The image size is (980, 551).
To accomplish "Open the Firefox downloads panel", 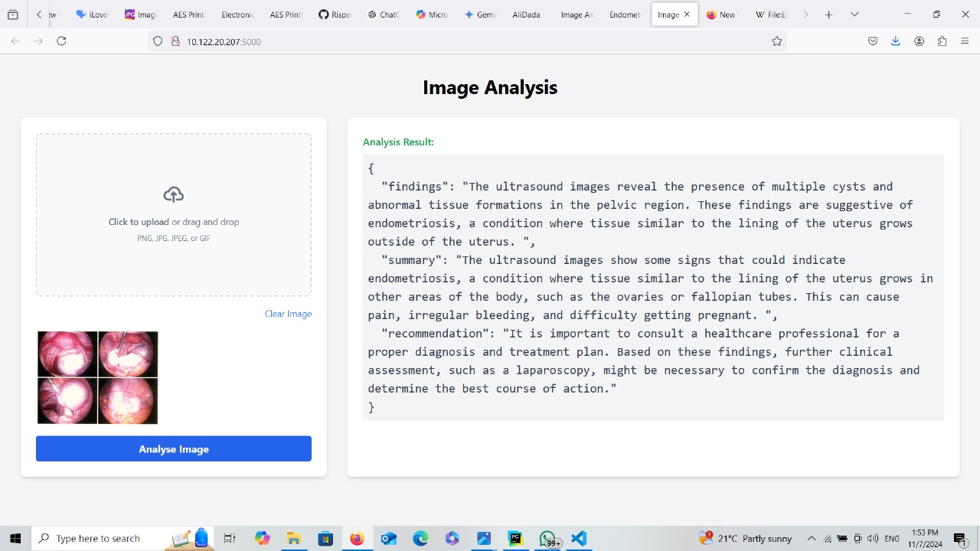I will click(895, 41).
